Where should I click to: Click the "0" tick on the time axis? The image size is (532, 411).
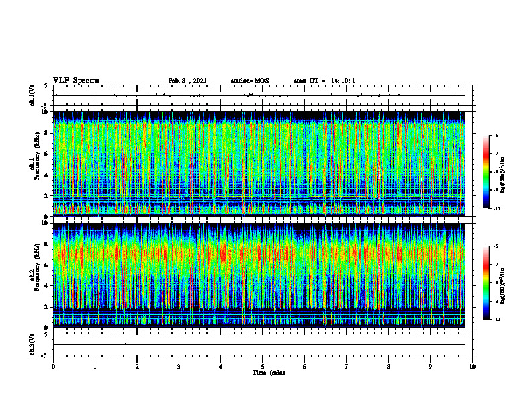(53, 367)
